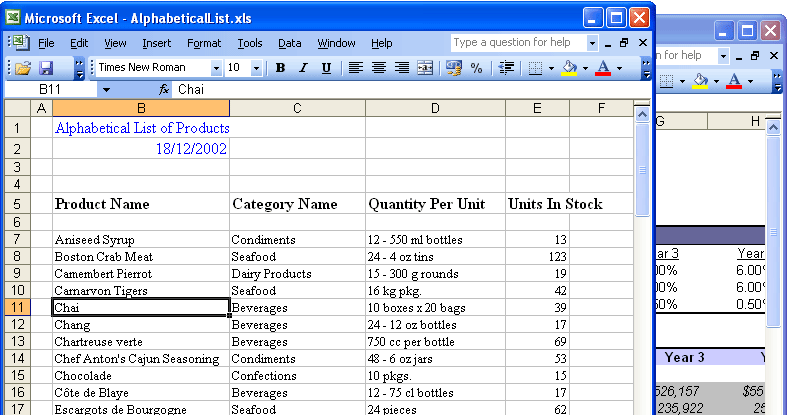The image size is (791, 415).
Task: Click the Merge and Center icon
Action: [425, 68]
